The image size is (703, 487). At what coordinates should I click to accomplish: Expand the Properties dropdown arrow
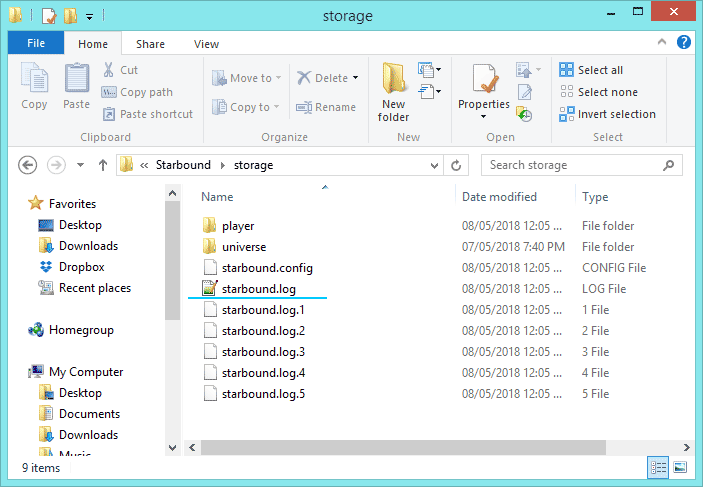[483, 117]
